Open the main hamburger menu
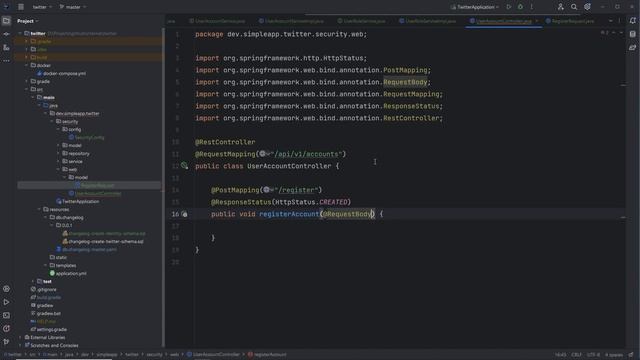Viewport: 640px width, 360px height. click(21, 7)
